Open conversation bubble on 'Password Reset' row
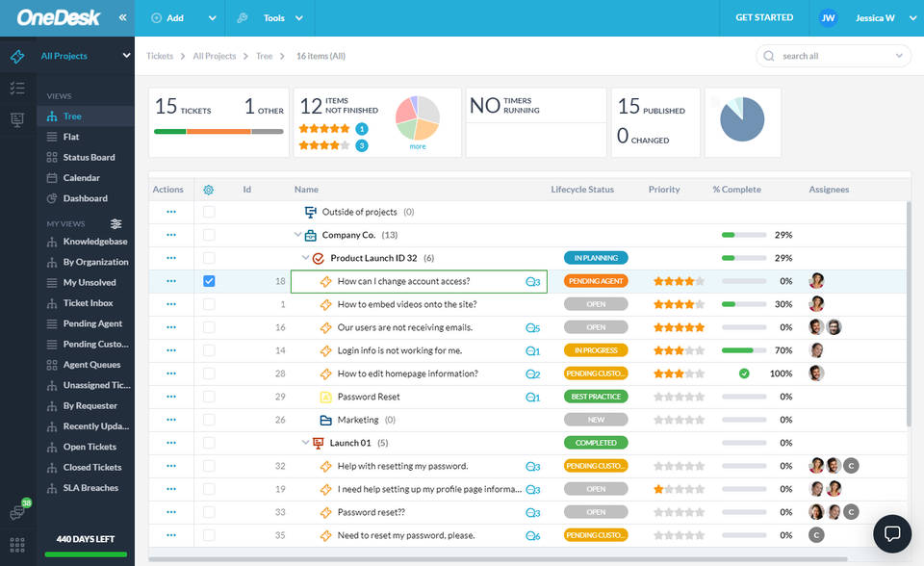The image size is (924, 566). pos(532,397)
